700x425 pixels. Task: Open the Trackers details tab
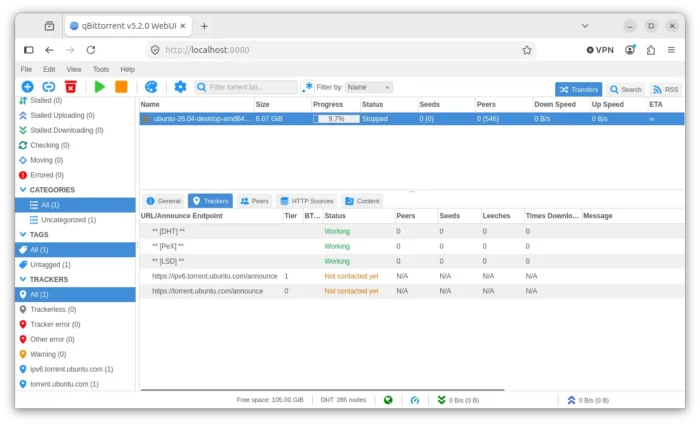(210, 201)
